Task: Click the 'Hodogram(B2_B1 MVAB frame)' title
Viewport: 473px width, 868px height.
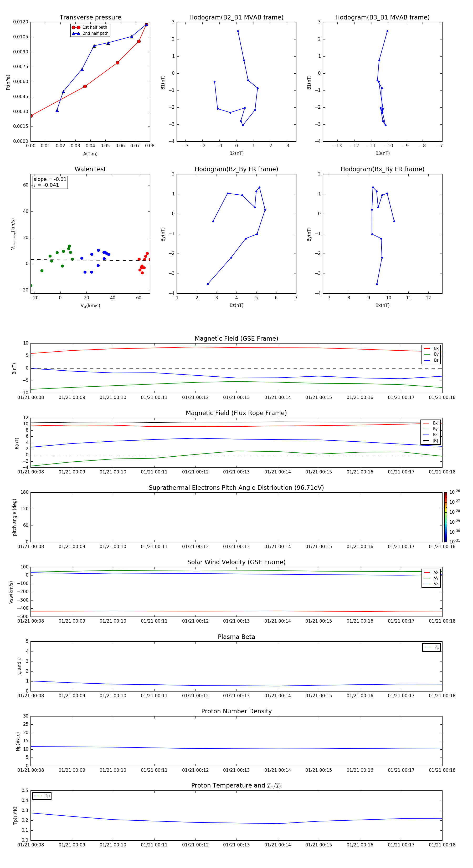Action: (x=236, y=18)
